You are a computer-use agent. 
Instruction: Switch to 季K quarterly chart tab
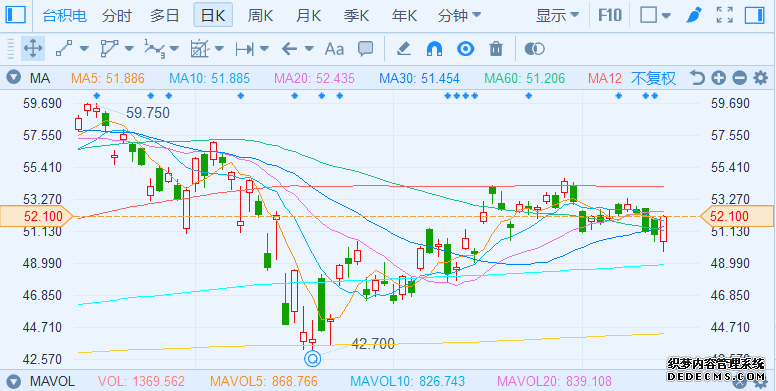356,15
